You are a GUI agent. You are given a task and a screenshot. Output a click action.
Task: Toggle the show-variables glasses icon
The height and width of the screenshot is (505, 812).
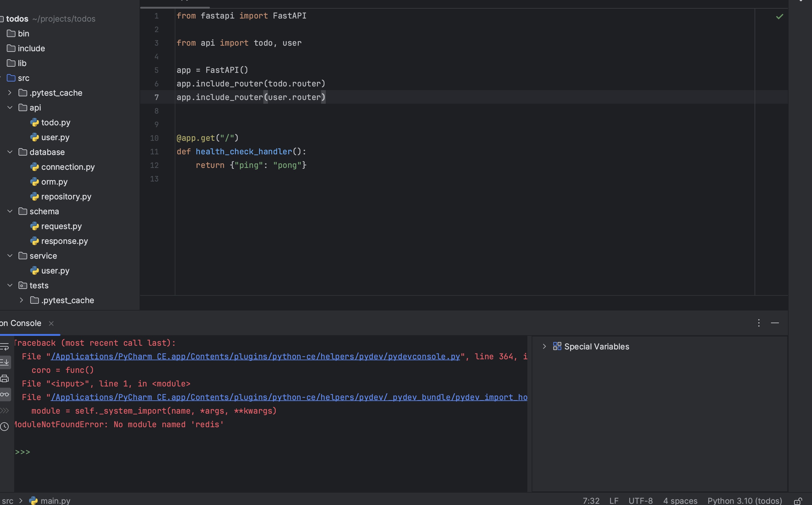coord(4,394)
